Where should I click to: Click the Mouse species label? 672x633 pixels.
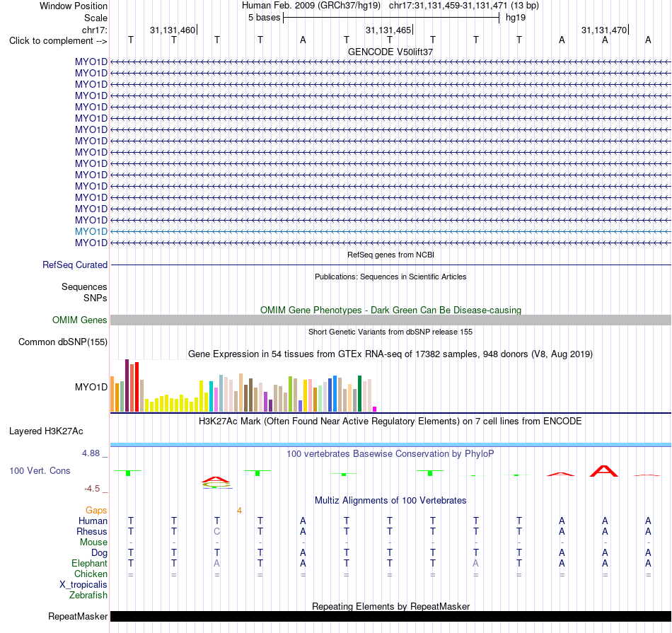(93, 542)
